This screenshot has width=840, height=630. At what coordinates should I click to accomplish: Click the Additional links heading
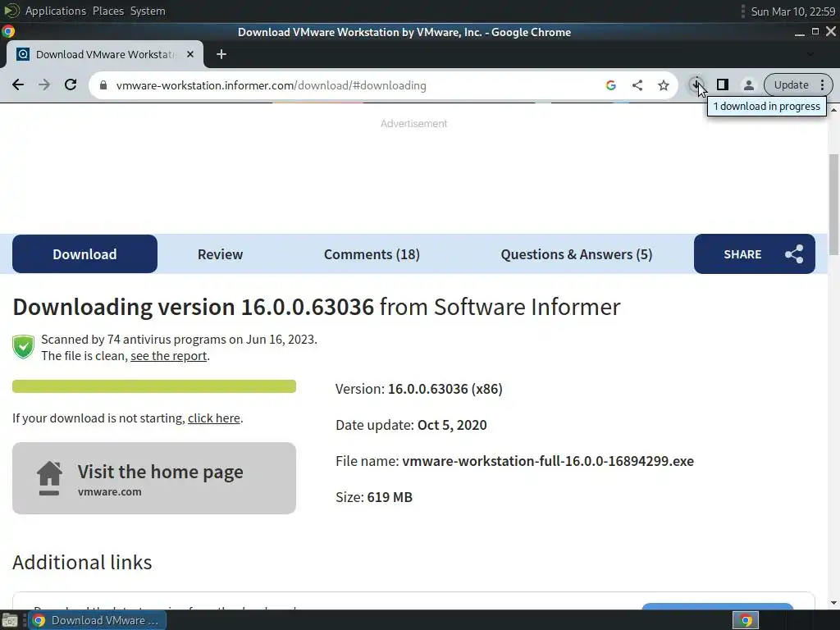[x=82, y=562]
